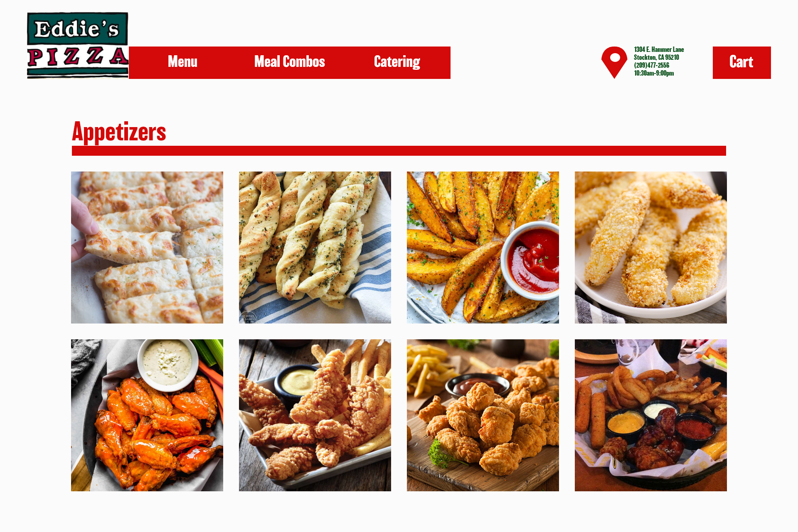Select the cheesy bread thumbnail
This screenshot has height=532, width=798.
[x=147, y=248]
